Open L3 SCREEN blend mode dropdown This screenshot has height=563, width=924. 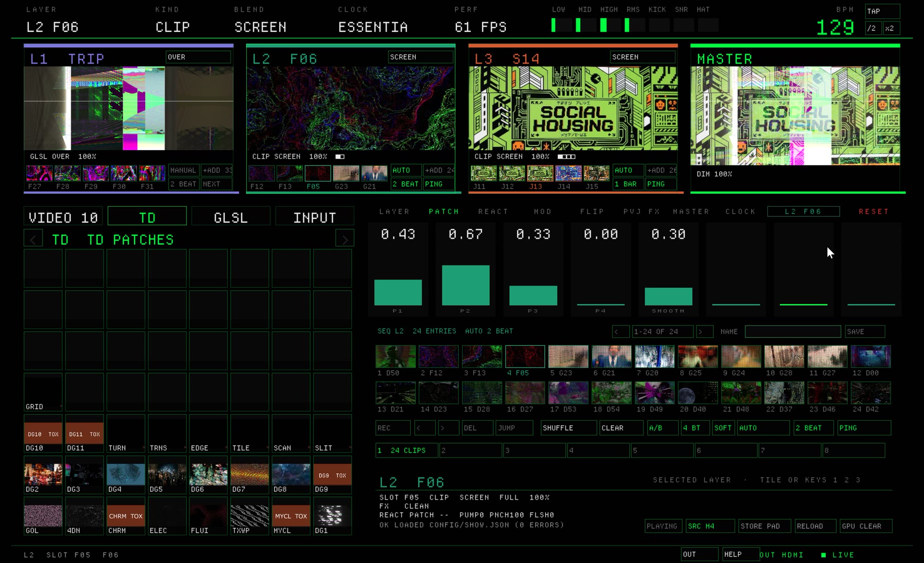tap(643, 57)
